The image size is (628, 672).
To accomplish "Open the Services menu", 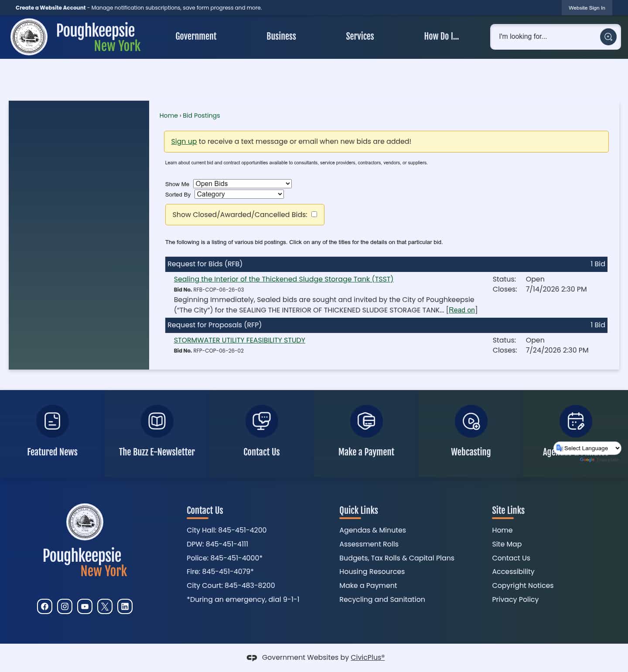I will pyautogui.click(x=360, y=36).
